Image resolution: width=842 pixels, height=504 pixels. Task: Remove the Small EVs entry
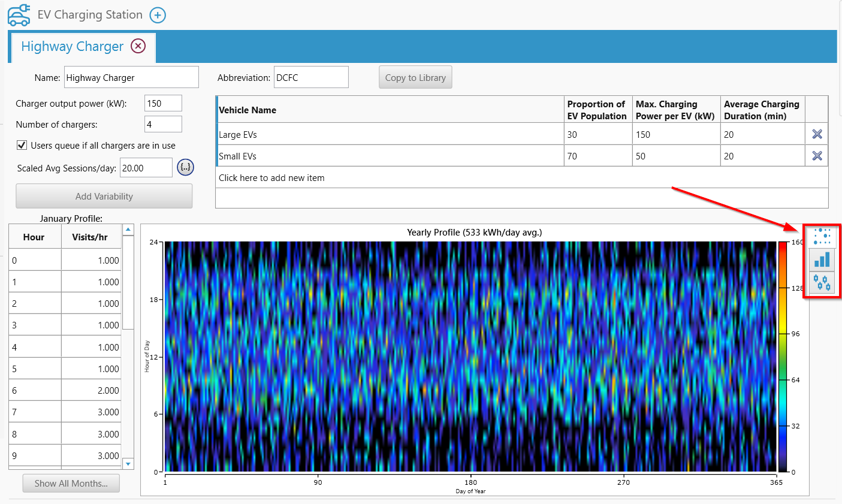[x=816, y=156]
